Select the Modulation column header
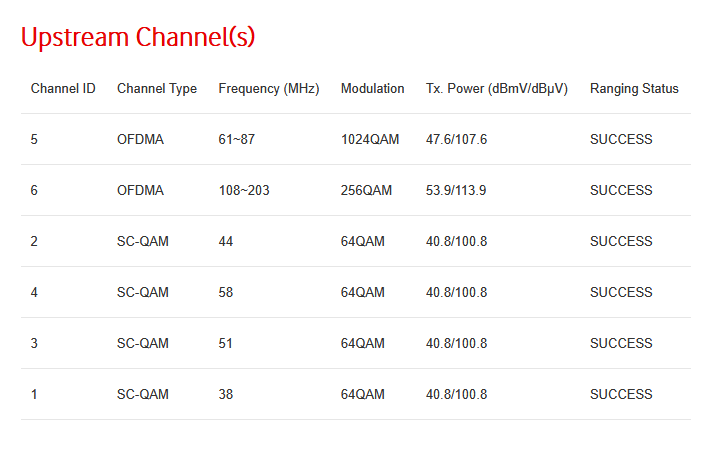727x464 pixels. pos(373,89)
